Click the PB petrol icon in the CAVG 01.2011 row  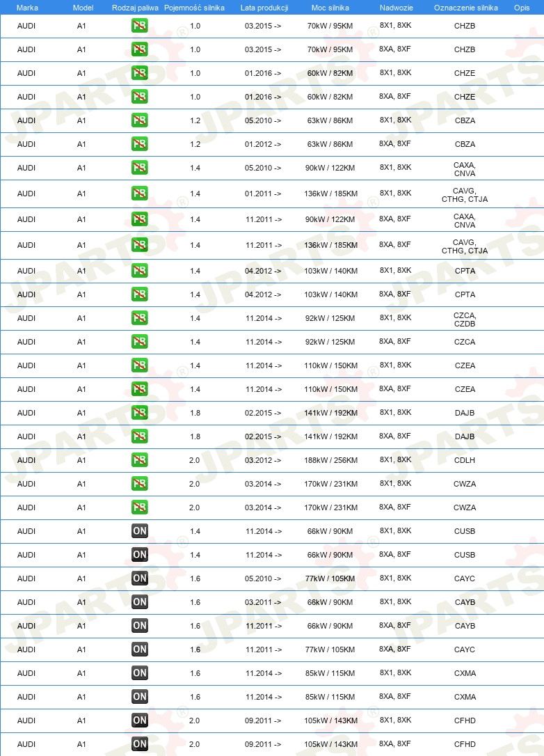(x=140, y=194)
